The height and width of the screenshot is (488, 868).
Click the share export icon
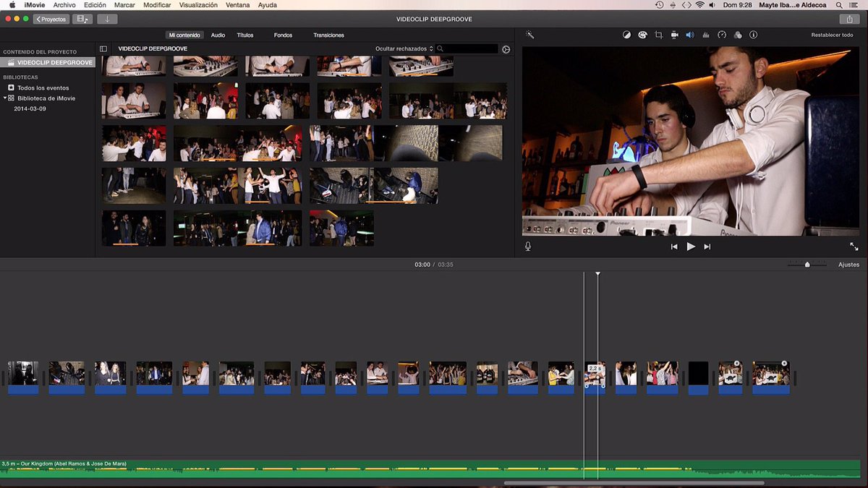point(848,19)
